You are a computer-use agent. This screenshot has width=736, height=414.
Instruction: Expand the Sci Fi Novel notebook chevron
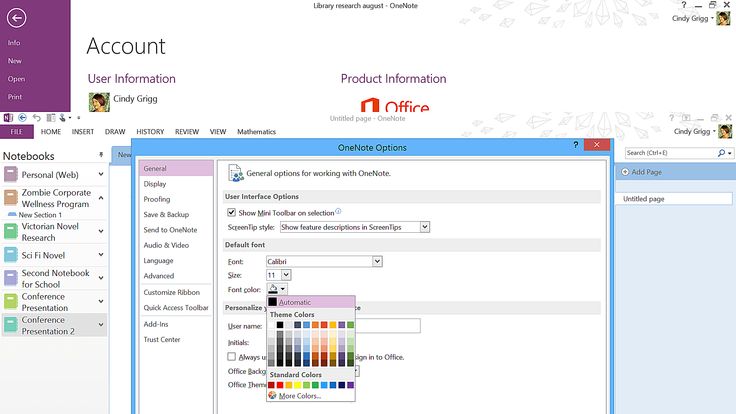pos(101,254)
